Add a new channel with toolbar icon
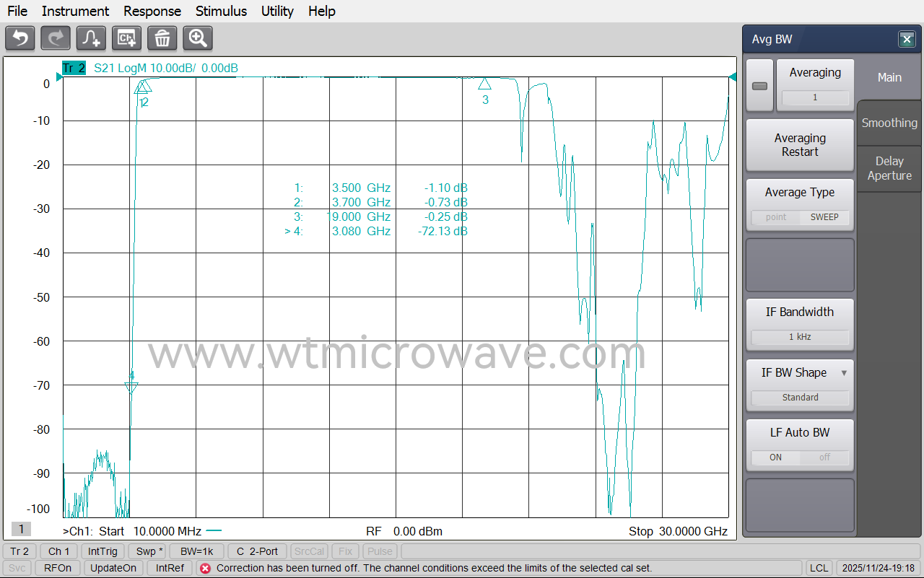 tap(126, 38)
